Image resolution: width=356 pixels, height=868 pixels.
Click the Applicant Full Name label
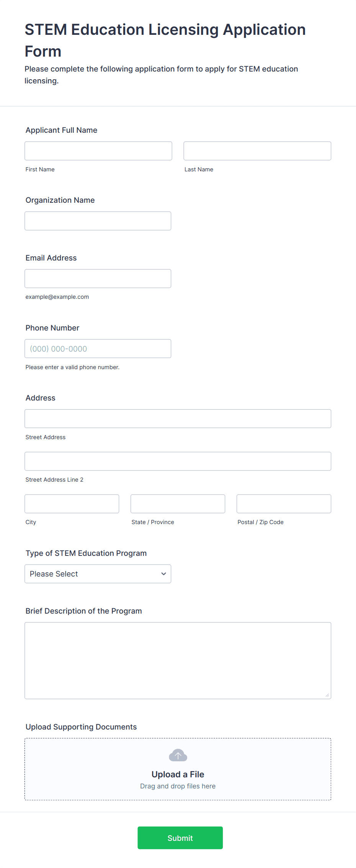[61, 130]
